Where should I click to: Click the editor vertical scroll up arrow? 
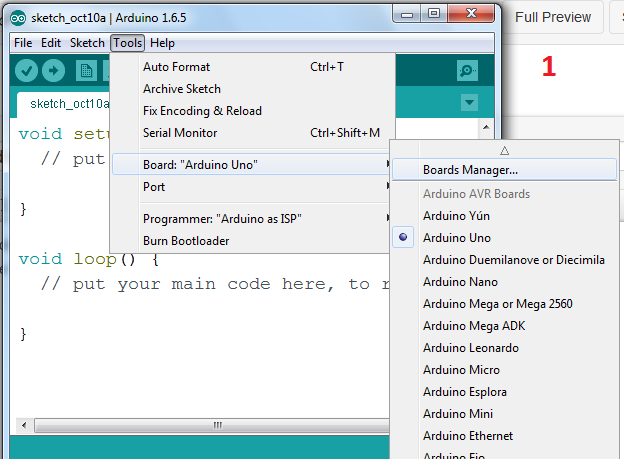coord(486,127)
